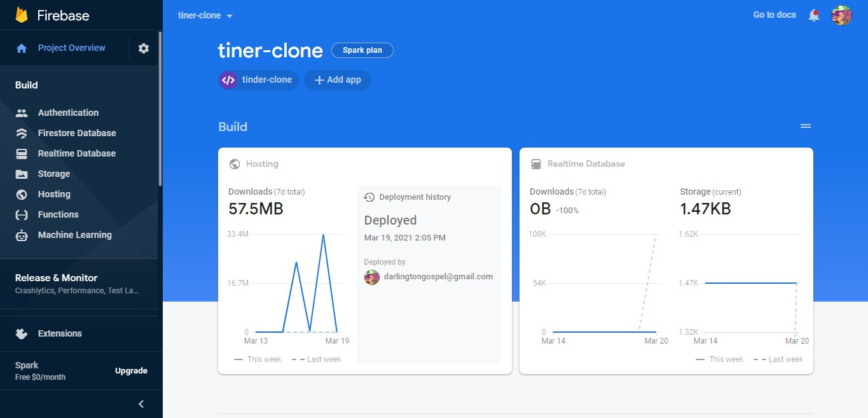
Task: Click the Spark plan badge
Action: coord(362,50)
